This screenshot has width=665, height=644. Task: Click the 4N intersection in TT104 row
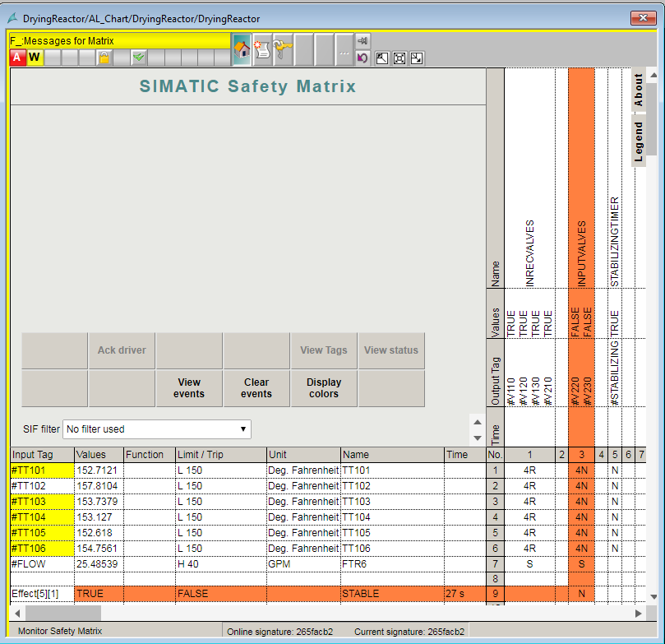[x=581, y=517]
